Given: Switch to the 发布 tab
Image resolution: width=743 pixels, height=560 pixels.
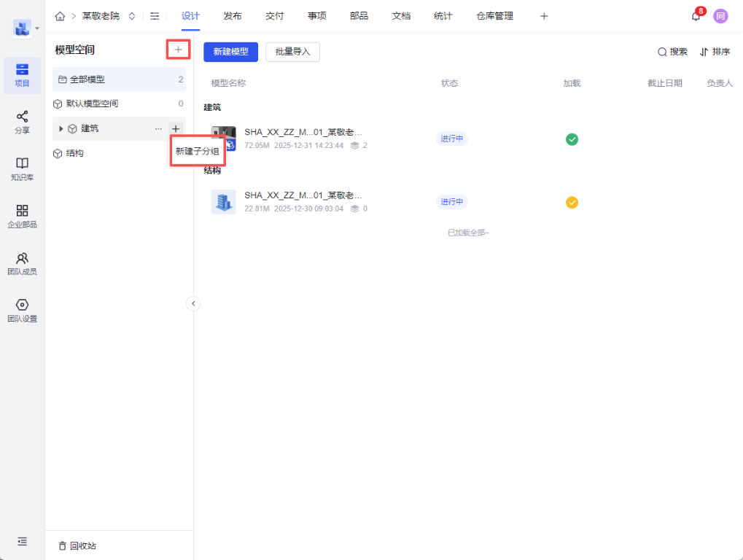Looking at the screenshot, I should click(233, 16).
